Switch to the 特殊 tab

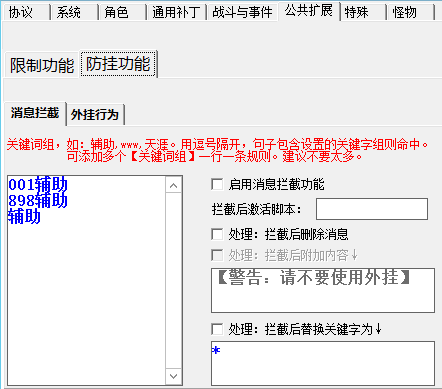click(x=363, y=12)
